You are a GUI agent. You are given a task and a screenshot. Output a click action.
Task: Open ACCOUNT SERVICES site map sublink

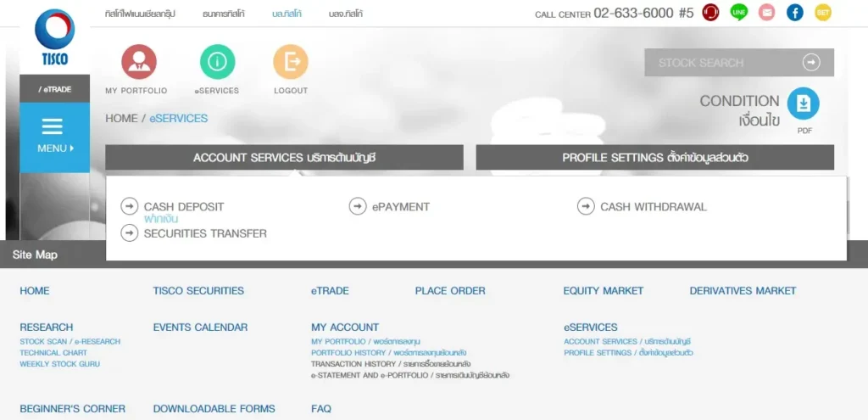(x=627, y=341)
